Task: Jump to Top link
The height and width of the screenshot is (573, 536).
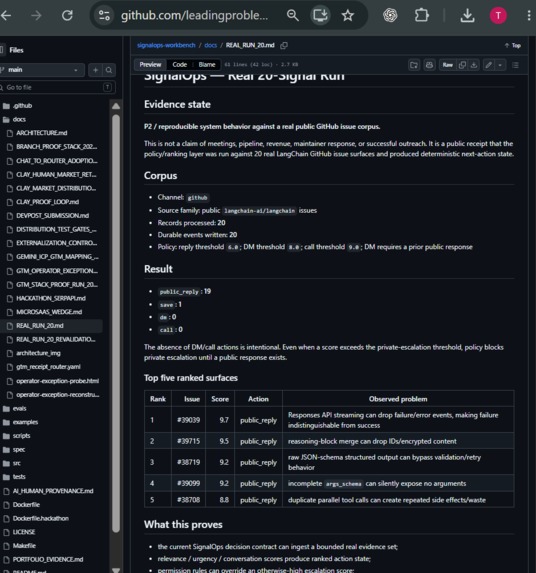Action: (513, 45)
